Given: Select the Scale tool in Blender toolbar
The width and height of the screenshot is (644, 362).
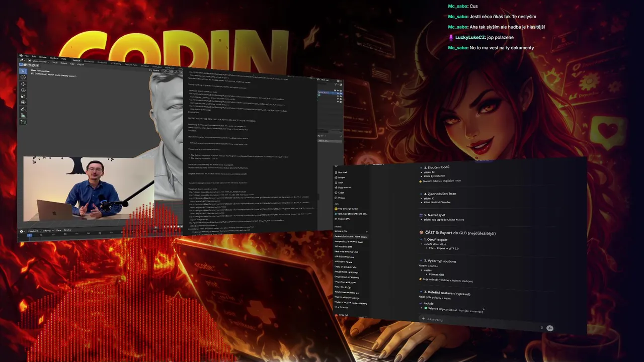Looking at the screenshot, I should (x=23, y=97).
